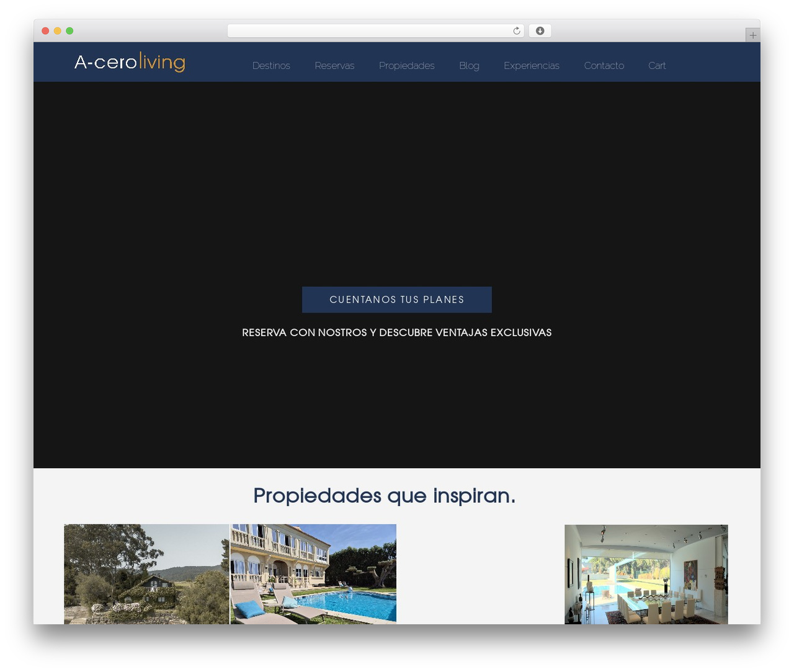Open the Destinos menu
Image resolution: width=794 pixels, height=672 pixels.
pos(271,66)
